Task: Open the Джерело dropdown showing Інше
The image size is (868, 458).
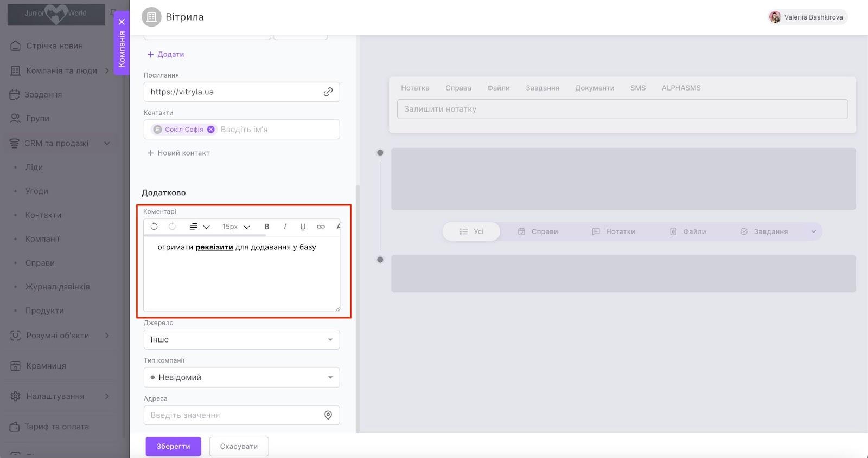Action: pyautogui.click(x=241, y=339)
